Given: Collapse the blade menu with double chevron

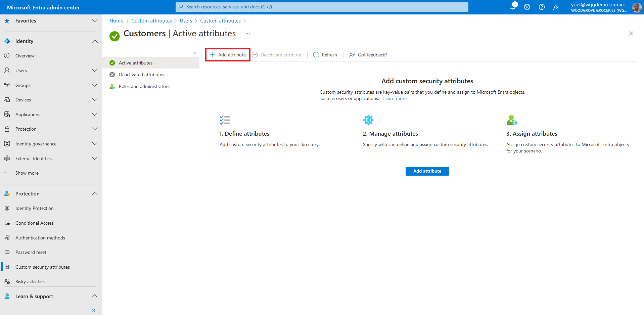Looking at the screenshot, I should (x=195, y=53).
